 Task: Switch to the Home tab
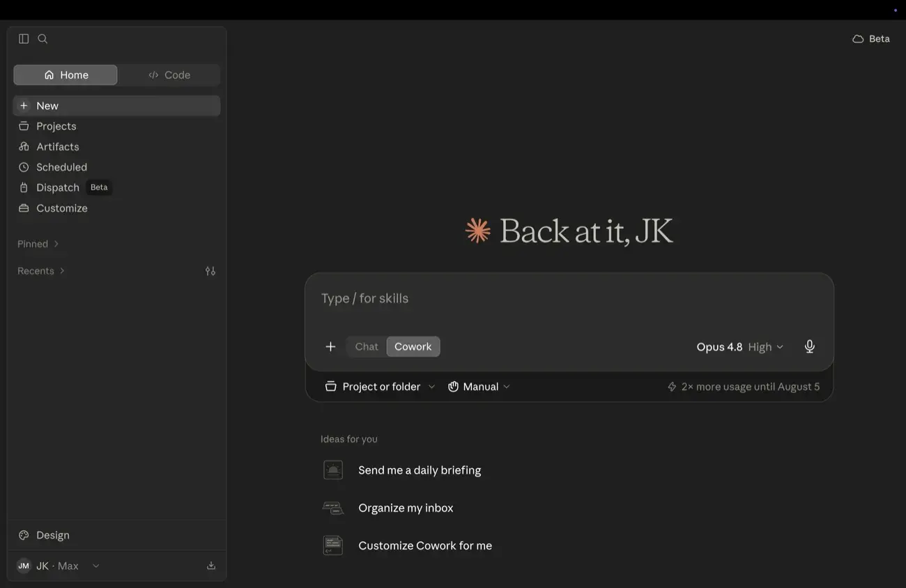[x=66, y=75]
